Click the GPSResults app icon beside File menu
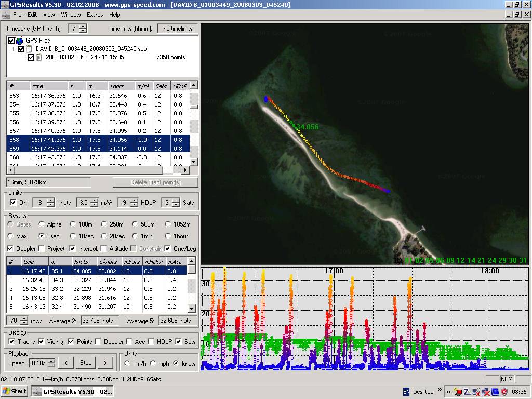The image size is (532, 399). pos(6,15)
